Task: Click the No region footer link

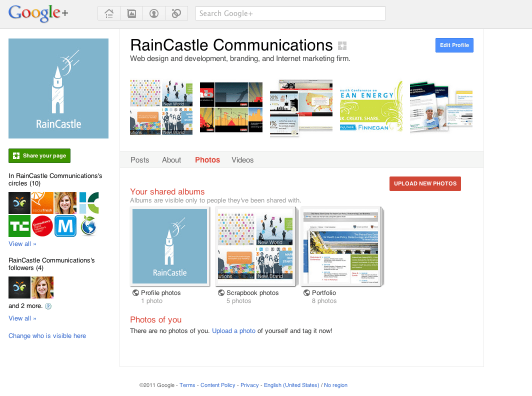Action: (x=335, y=385)
